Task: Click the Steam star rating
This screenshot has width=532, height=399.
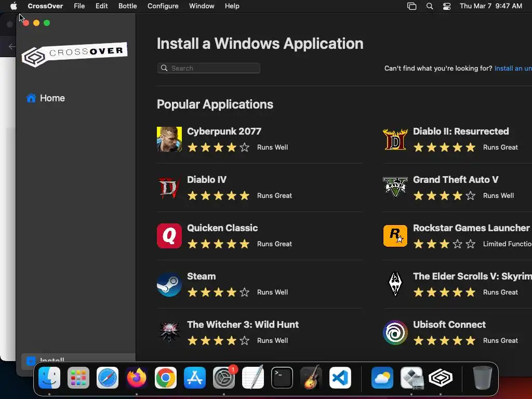Action: (218, 292)
